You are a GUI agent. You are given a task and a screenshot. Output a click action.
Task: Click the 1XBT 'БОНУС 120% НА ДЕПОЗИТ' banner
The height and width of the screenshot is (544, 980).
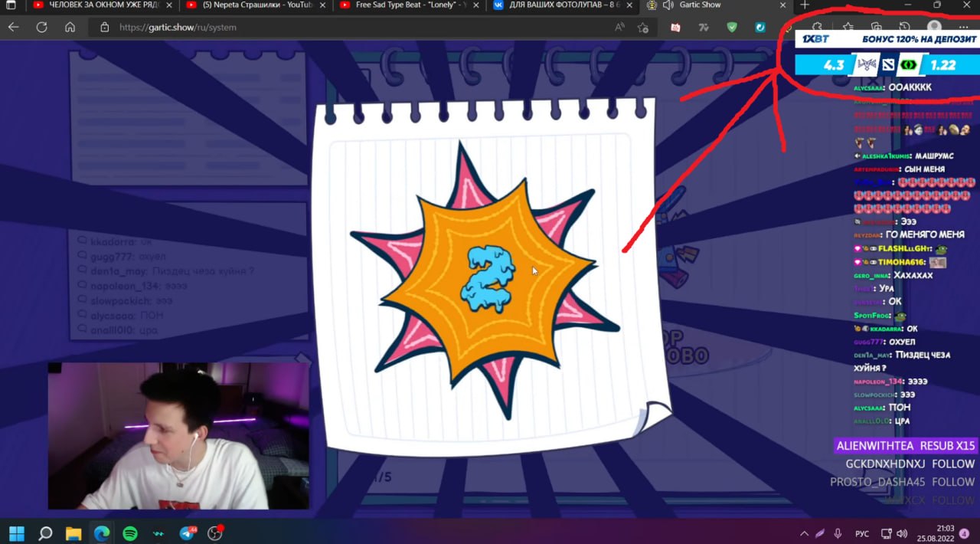(x=887, y=39)
